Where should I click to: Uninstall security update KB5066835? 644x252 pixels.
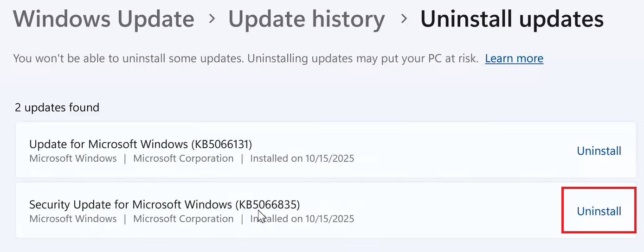(x=599, y=211)
